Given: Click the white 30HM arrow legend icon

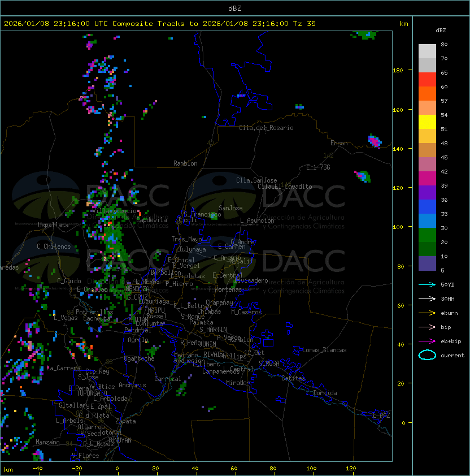Looking at the screenshot, I should coord(427,299).
